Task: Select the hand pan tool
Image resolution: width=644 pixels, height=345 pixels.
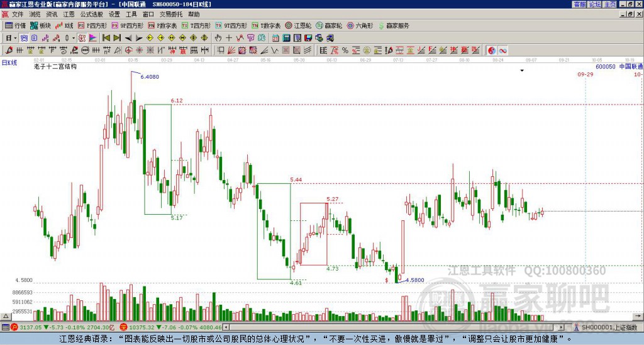Action: tap(218, 38)
